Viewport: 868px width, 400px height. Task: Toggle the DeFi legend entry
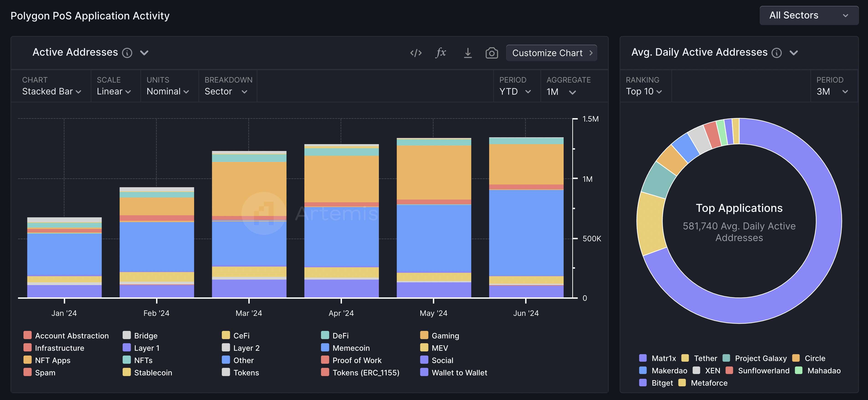tap(340, 336)
